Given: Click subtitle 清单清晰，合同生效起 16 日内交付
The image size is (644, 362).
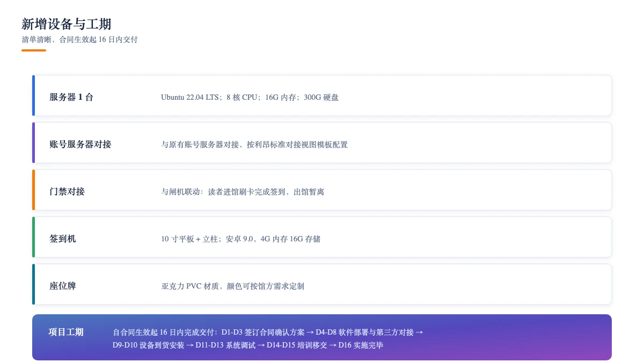Looking at the screenshot, I should (79, 40).
